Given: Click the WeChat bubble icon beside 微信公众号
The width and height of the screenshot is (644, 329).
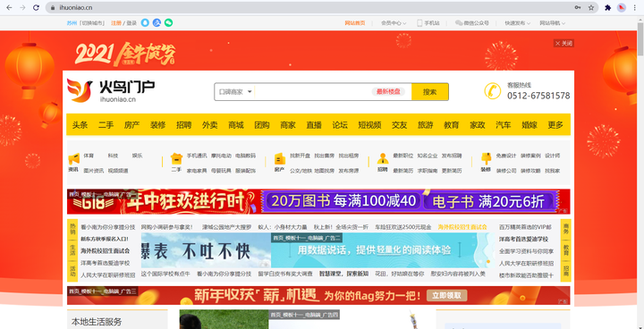Looking at the screenshot, I should point(459,23).
